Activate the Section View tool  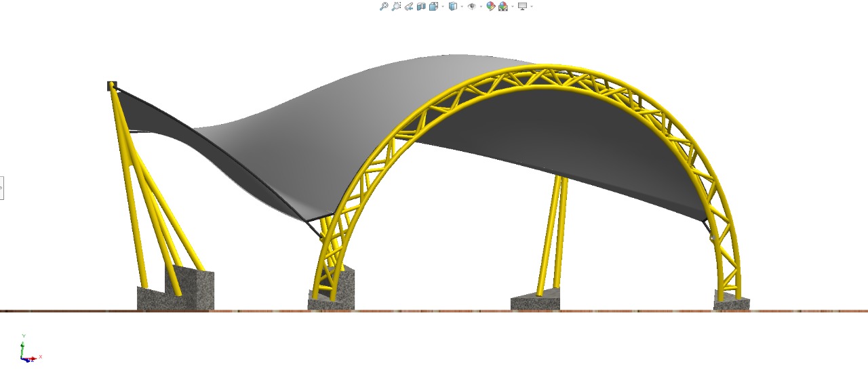pyautogui.click(x=421, y=6)
